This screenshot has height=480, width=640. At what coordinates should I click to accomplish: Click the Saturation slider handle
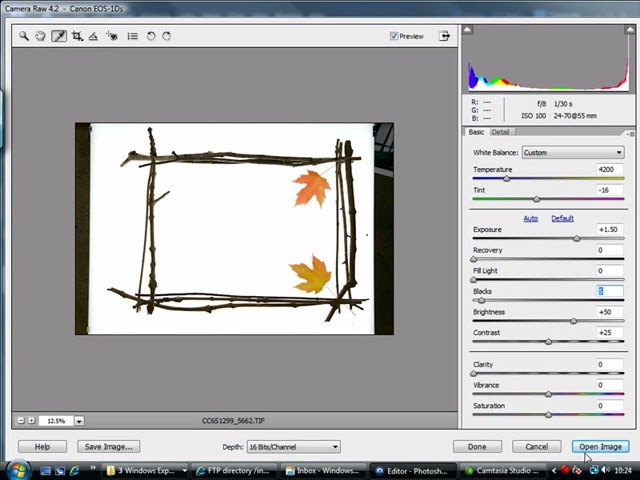549,415
